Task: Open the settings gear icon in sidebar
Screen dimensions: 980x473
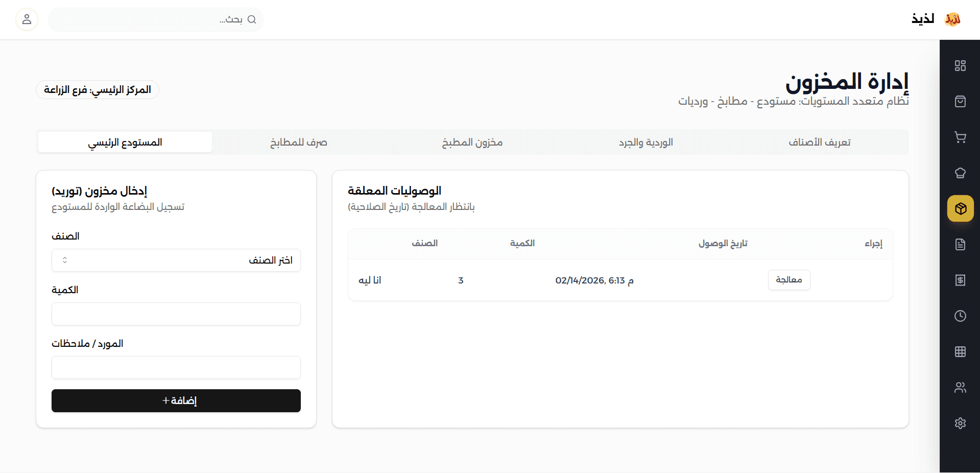Action: (x=960, y=423)
